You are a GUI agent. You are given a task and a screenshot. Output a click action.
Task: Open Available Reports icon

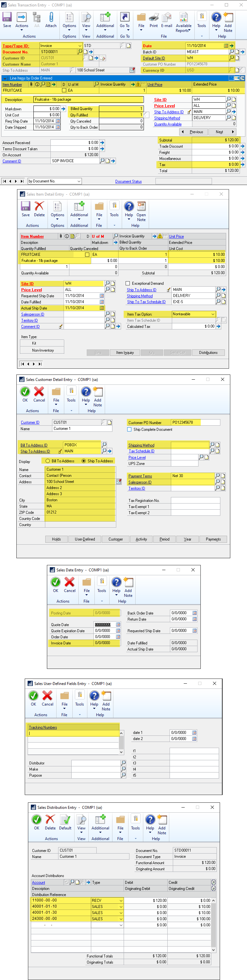point(183,22)
